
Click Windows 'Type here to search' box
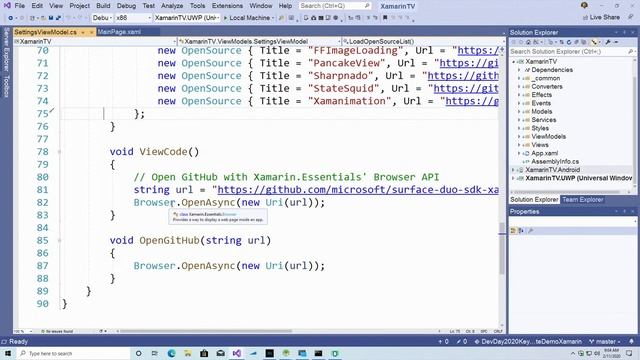(74, 353)
